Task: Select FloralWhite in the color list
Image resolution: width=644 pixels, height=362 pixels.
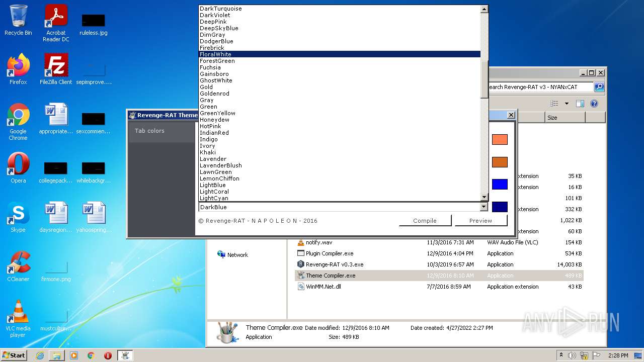Action: (340, 54)
